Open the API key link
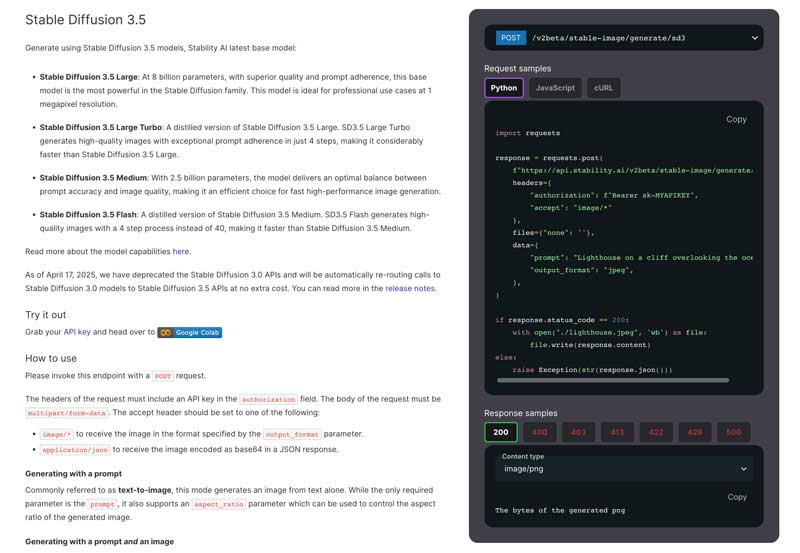Image resolution: width=800 pixels, height=553 pixels. coord(77,332)
